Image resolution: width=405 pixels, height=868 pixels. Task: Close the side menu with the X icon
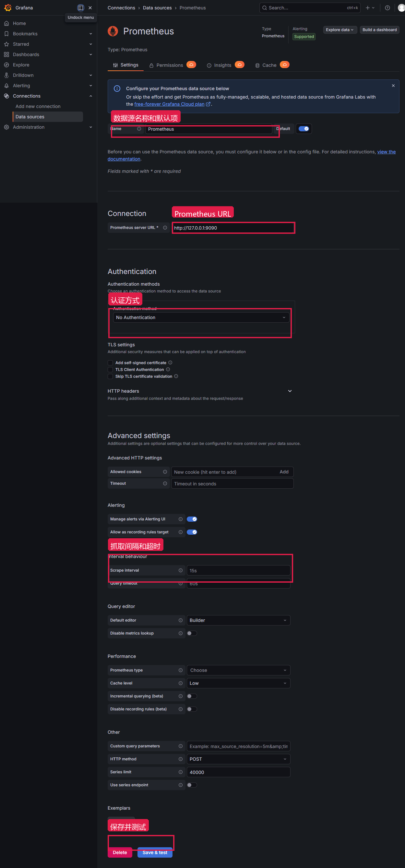90,8
